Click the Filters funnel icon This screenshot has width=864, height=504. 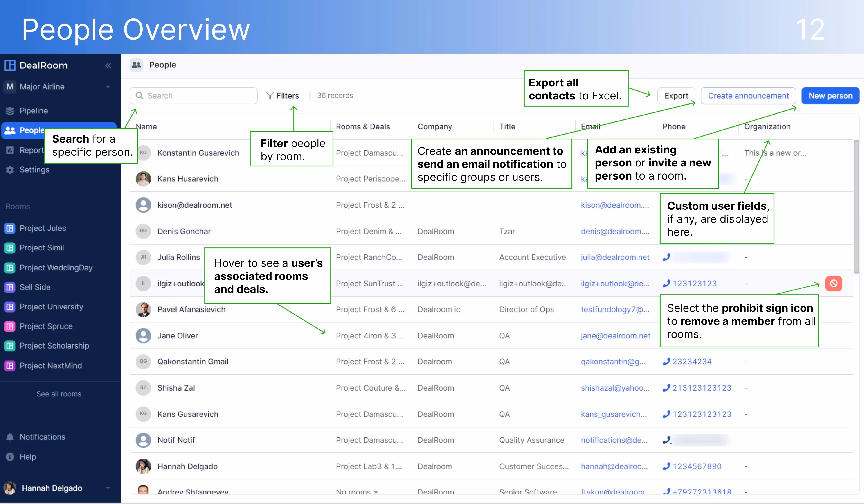(x=270, y=95)
